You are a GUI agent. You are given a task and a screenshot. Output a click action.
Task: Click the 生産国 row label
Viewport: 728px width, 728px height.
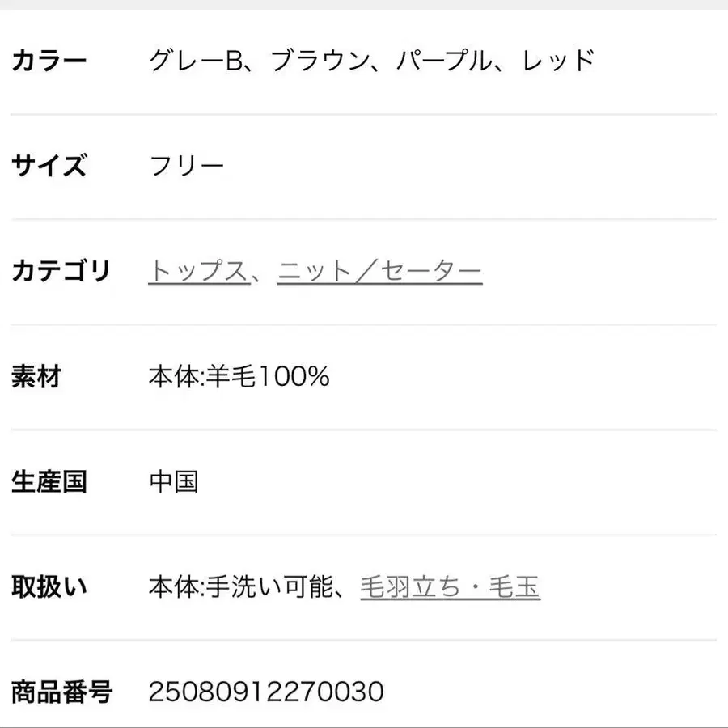[49, 482]
